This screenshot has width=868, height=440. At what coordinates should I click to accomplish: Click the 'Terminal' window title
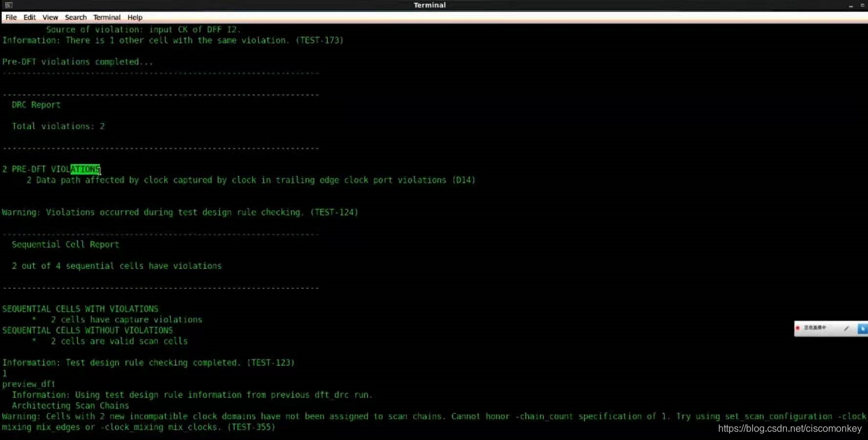click(429, 5)
